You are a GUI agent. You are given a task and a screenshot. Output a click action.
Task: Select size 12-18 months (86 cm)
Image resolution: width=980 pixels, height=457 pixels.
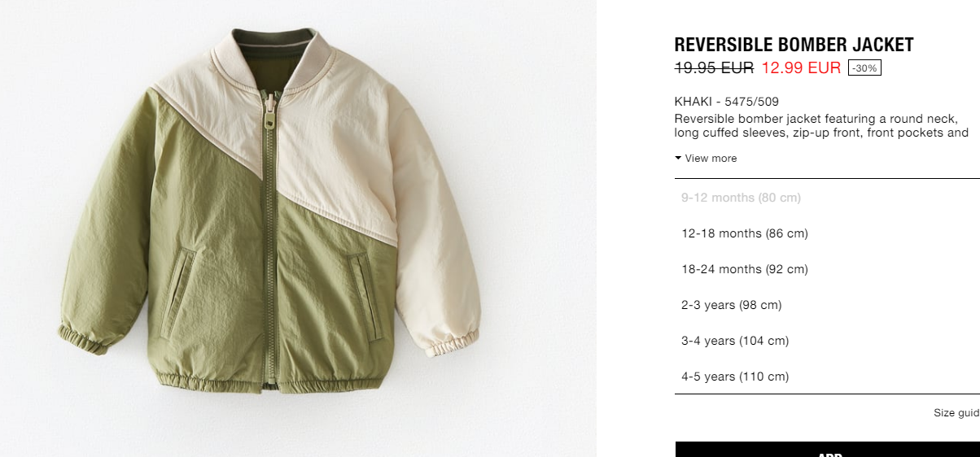[827, 233]
